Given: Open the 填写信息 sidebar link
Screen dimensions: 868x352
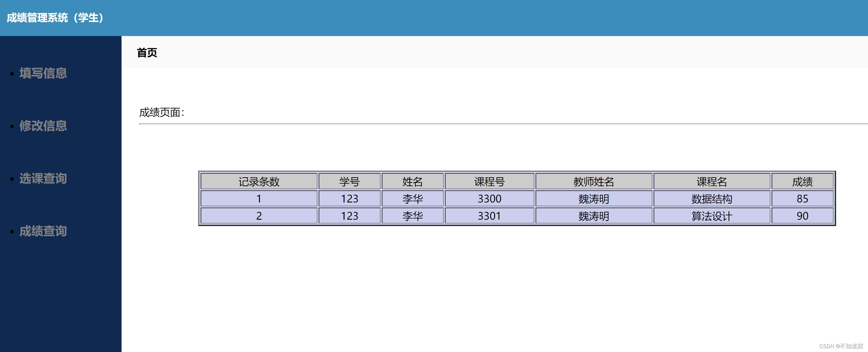Looking at the screenshot, I should 43,73.
